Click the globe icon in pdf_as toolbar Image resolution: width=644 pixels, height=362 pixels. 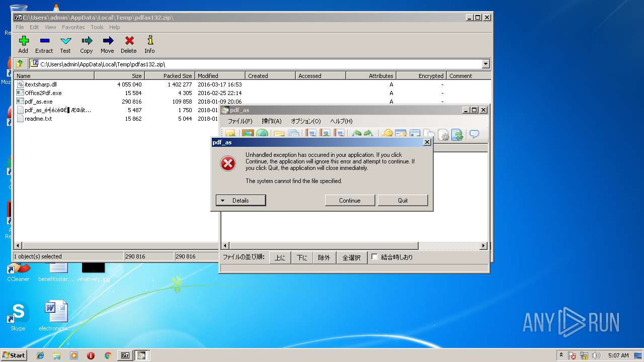click(262, 134)
